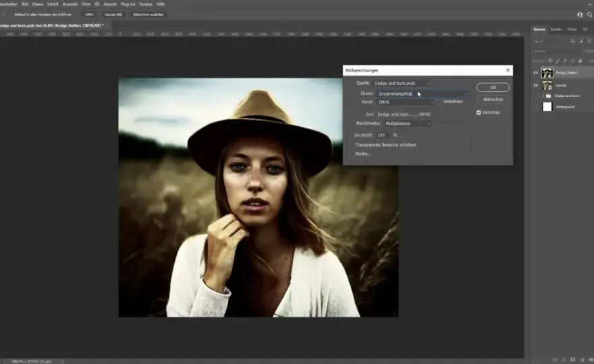Click the lock image pixels brush icon
Image resolution: width=594 pixels, height=364 pixels.
[558, 61]
